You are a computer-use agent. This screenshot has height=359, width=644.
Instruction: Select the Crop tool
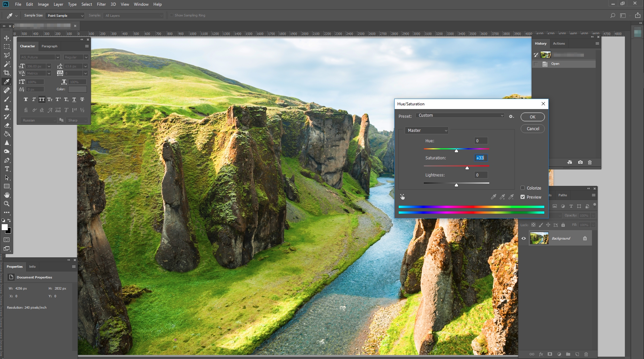(6, 73)
